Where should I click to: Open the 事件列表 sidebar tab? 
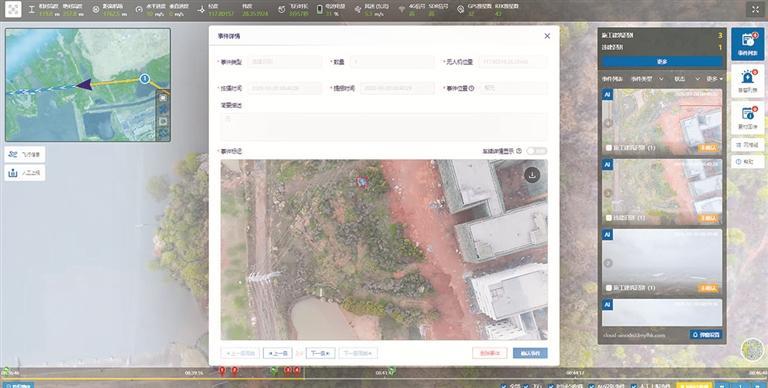(747, 44)
